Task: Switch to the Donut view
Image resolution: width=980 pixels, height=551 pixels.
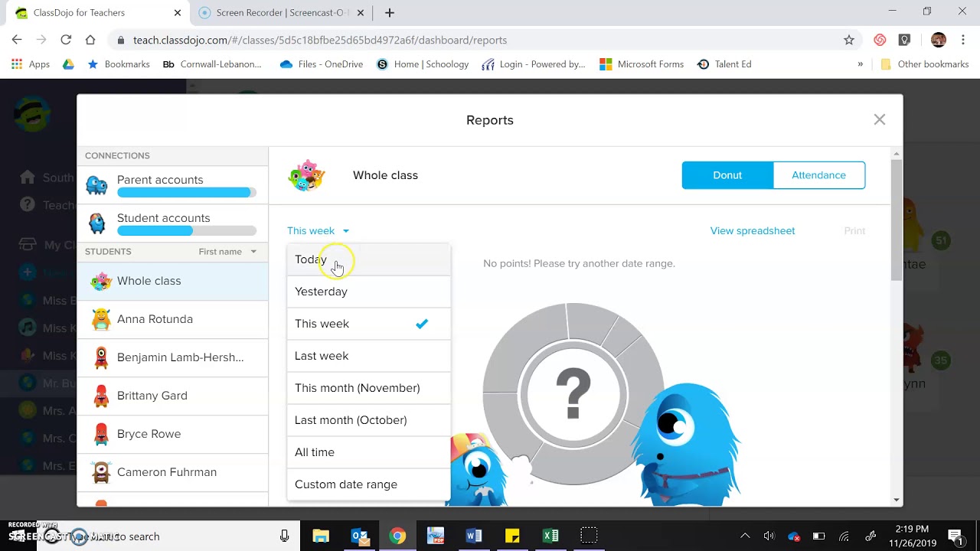Action: [727, 175]
